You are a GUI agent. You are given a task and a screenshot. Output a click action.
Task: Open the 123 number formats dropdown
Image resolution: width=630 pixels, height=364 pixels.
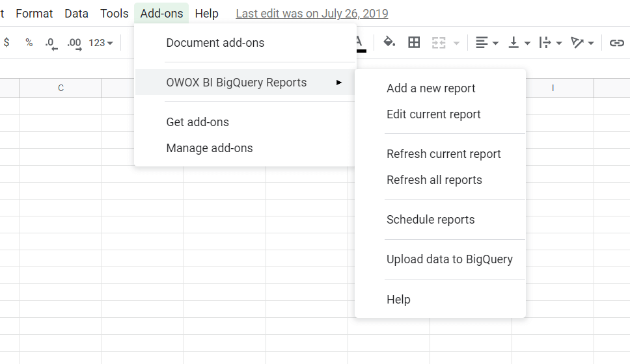pyautogui.click(x=101, y=42)
